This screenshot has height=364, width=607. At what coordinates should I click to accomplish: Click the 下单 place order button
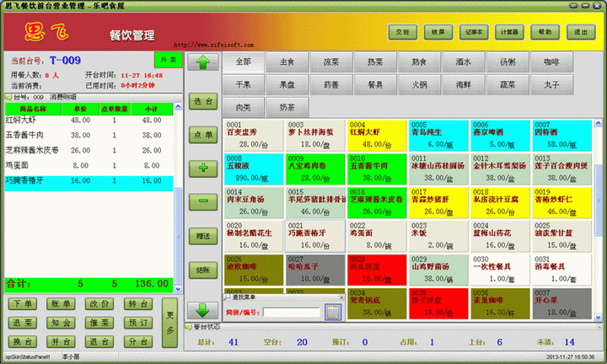click(x=23, y=304)
